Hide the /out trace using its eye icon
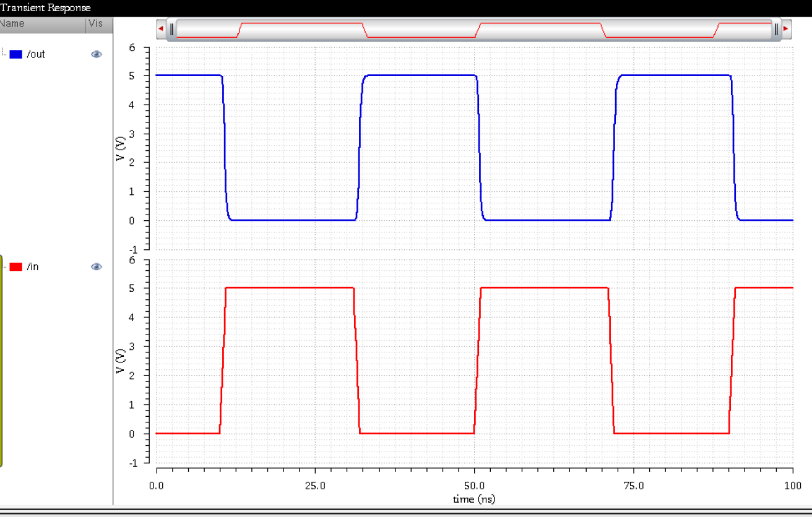 97,54
